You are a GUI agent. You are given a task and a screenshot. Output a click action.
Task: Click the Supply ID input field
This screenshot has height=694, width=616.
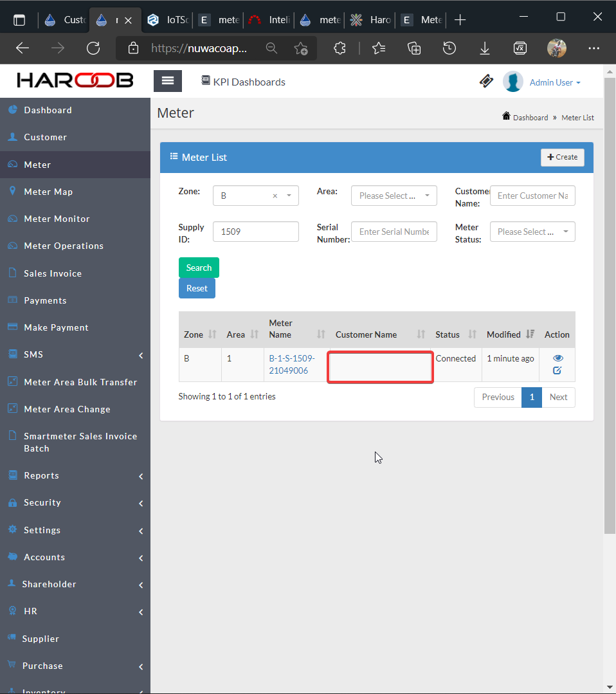click(x=256, y=232)
